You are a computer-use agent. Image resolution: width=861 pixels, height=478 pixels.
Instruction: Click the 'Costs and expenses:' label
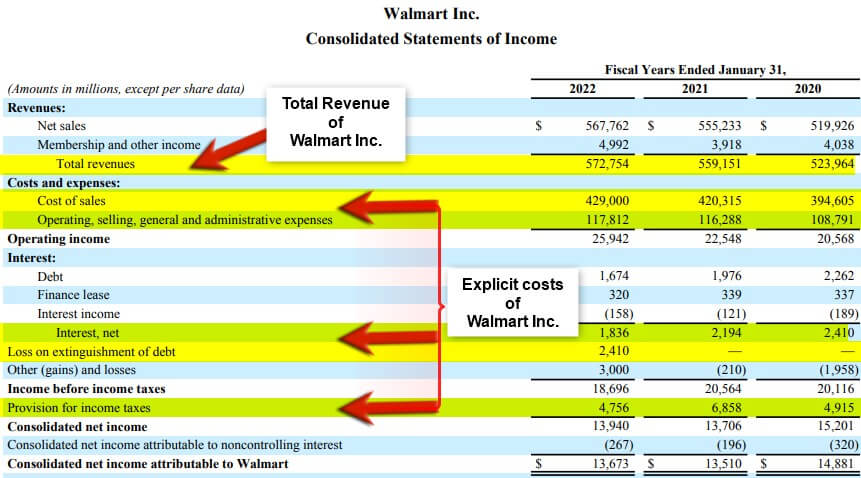64,183
